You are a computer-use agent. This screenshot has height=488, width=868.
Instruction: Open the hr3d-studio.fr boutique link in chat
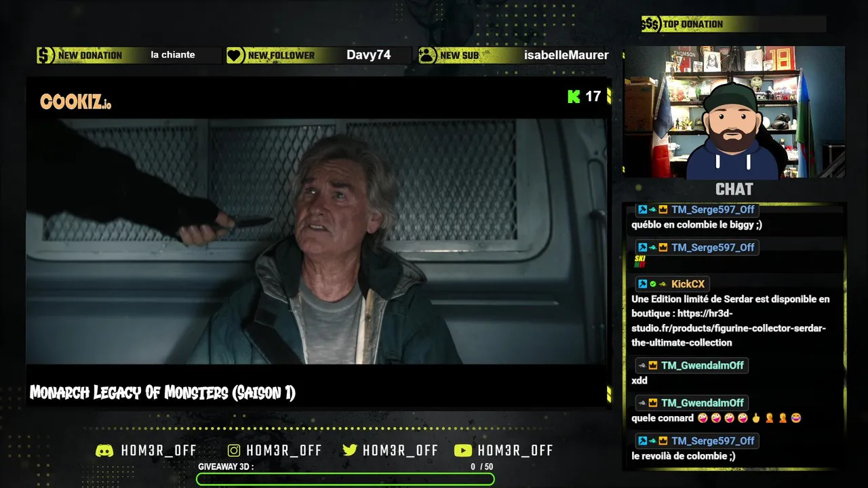(729, 328)
